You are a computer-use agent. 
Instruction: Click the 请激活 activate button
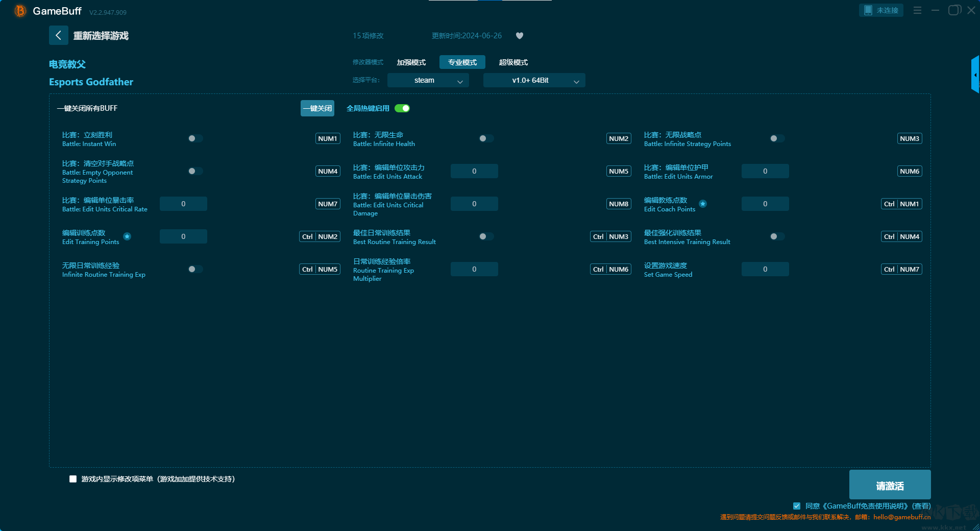coord(890,485)
